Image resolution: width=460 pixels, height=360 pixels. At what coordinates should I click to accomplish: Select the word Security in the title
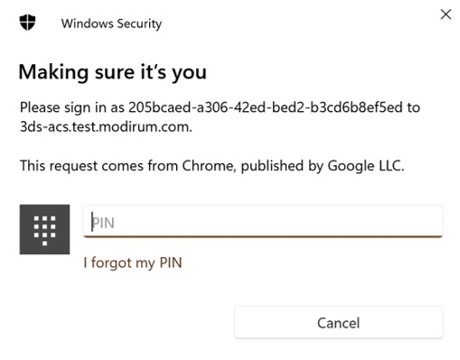coord(139,24)
